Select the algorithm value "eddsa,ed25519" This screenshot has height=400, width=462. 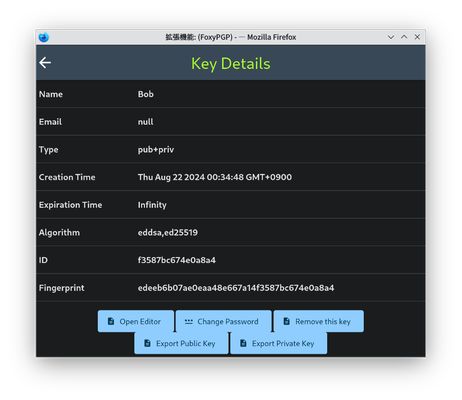click(x=168, y=232)
